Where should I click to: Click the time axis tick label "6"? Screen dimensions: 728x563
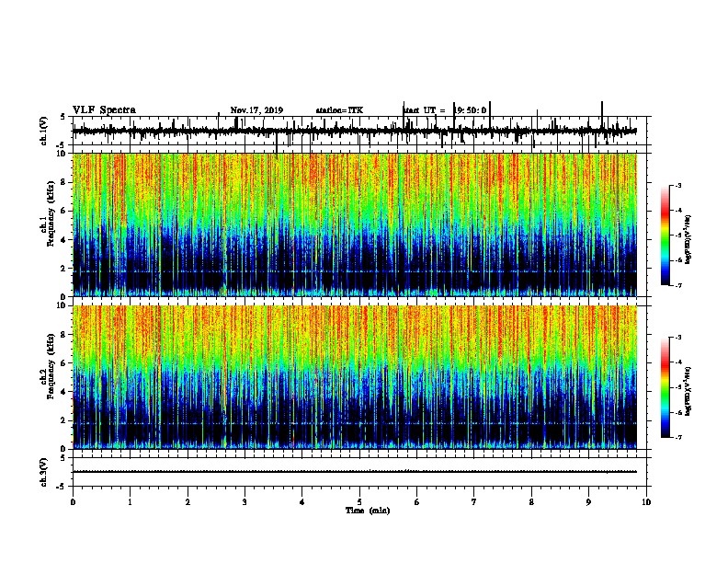tap(417, 502)
